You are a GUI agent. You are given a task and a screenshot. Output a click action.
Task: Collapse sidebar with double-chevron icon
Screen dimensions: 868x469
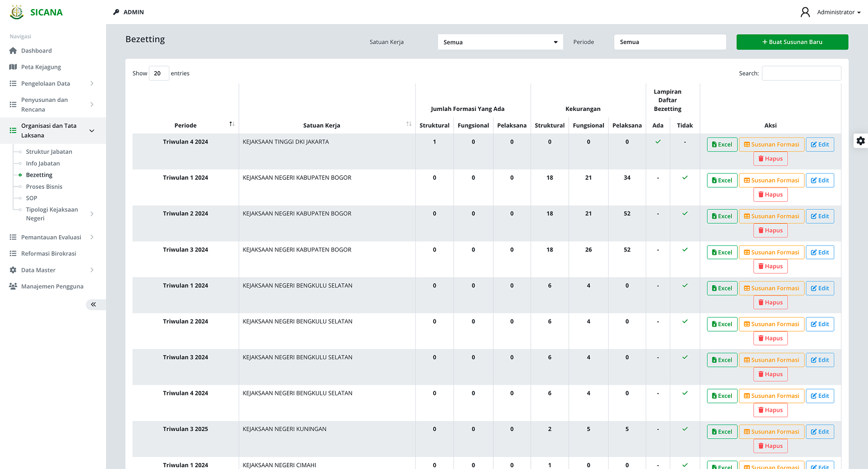pyautogui.click(x=93, y=304)
